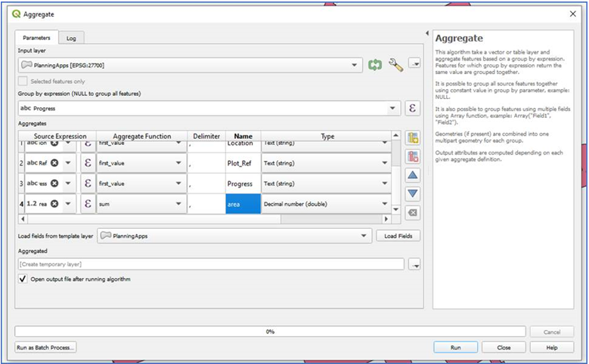The image size is (589, 364).
Task: Click the input layer browse button
Action: 414,63
